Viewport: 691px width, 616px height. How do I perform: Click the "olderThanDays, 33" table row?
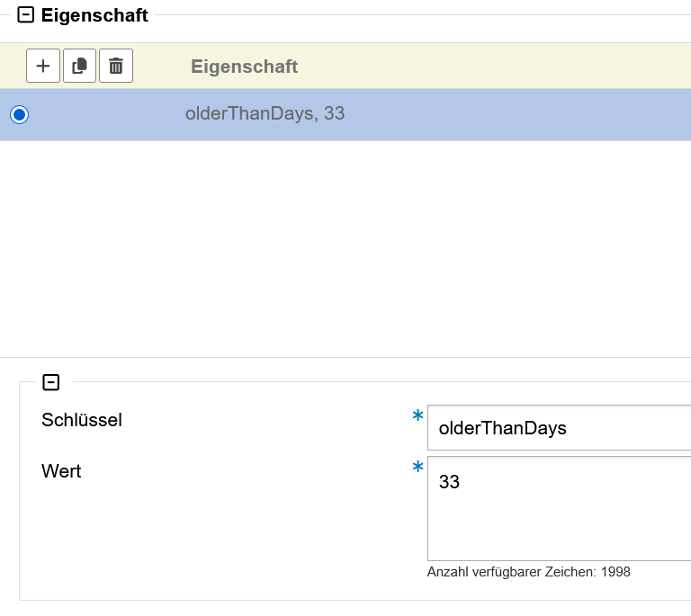(265, 114)
